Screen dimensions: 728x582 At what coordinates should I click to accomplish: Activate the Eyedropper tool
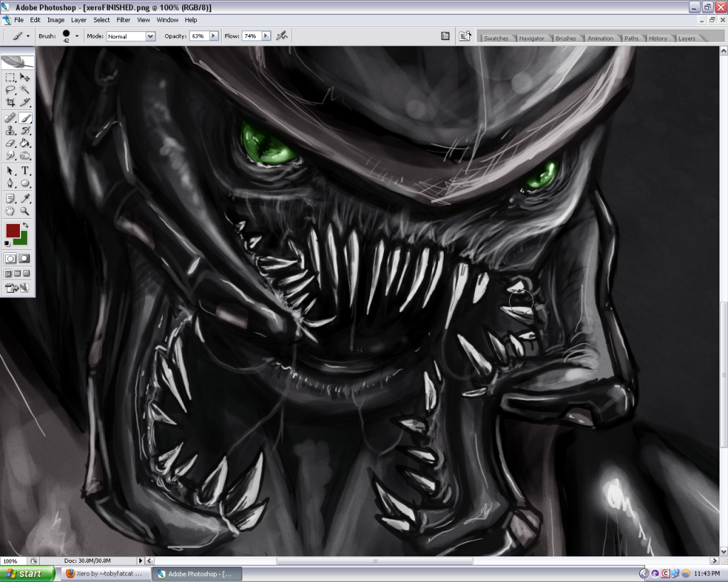pos(25,198)
